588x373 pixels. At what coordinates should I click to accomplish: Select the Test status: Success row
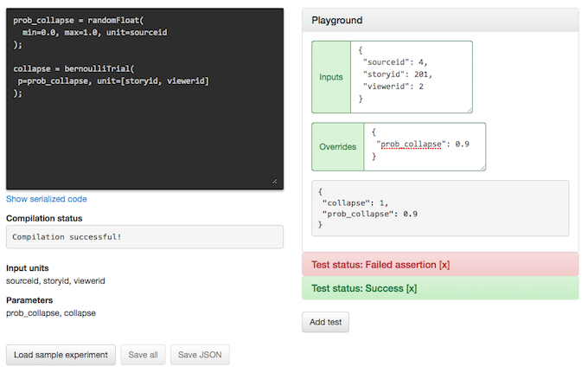tap(440, 288)
